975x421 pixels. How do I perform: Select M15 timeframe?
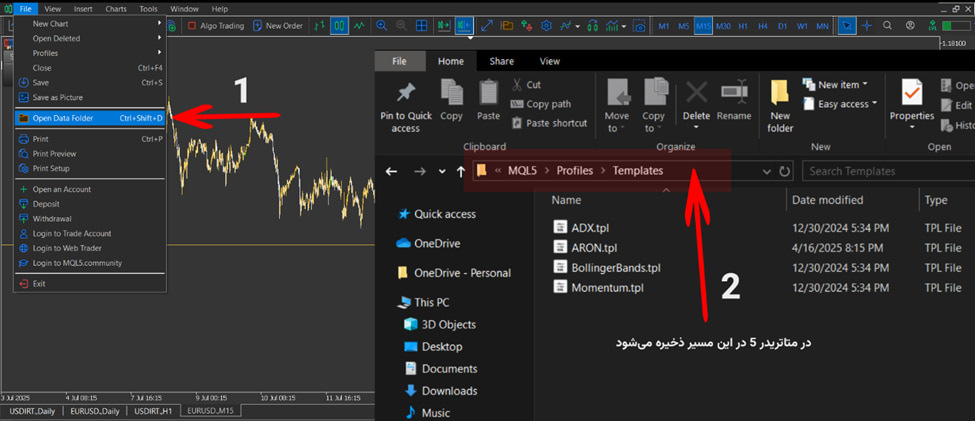pos(703,26)
